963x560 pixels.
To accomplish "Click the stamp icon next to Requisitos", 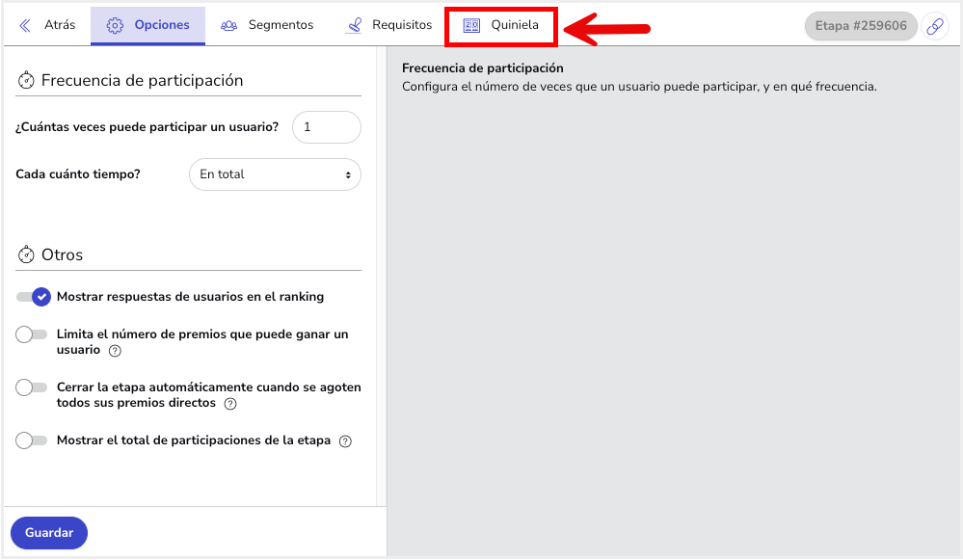I will click(354, 25).
